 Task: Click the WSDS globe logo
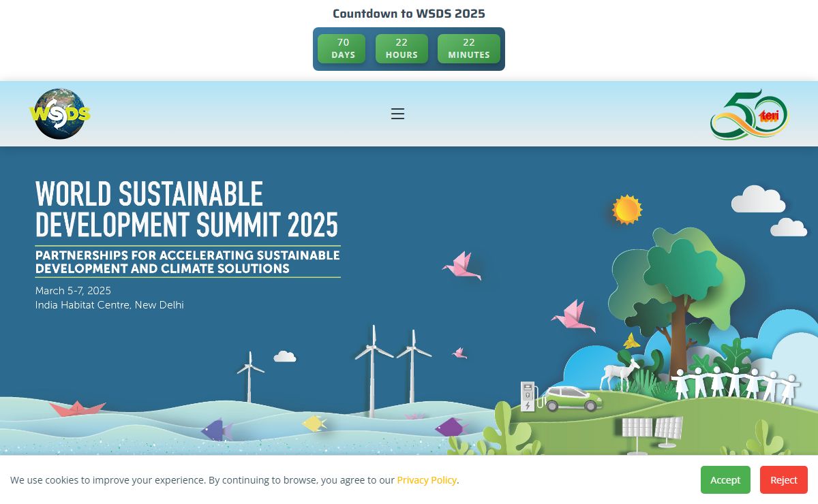pyautogui.click(x=60, y=114)
